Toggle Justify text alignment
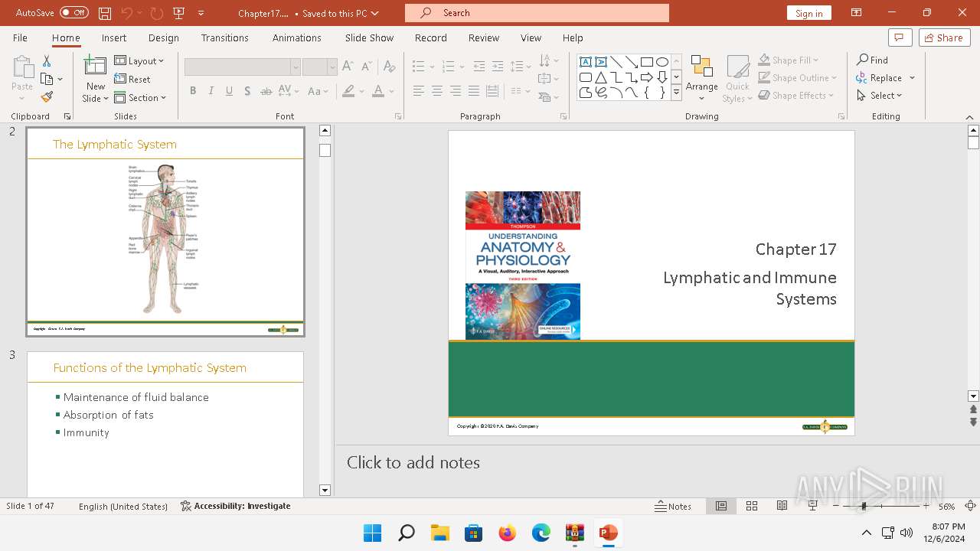This screenshot has height=551, width=980. pos(474,91)
